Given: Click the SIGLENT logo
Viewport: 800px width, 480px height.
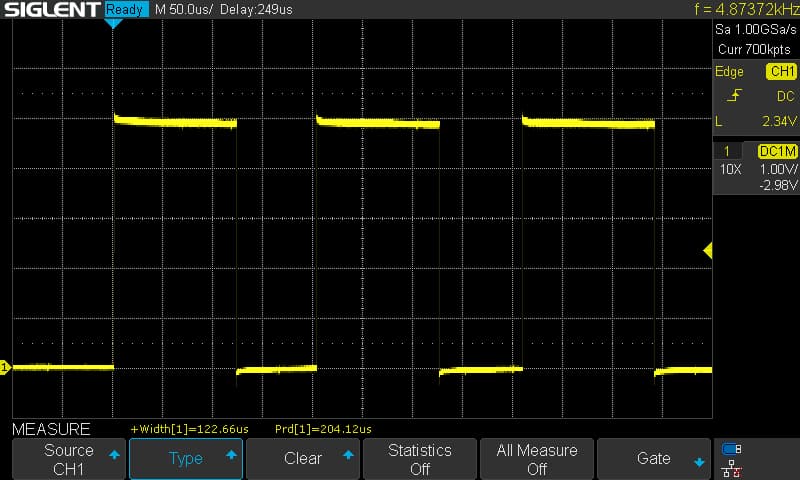Looking at the screenshot, I should click(x=53, y=9).
